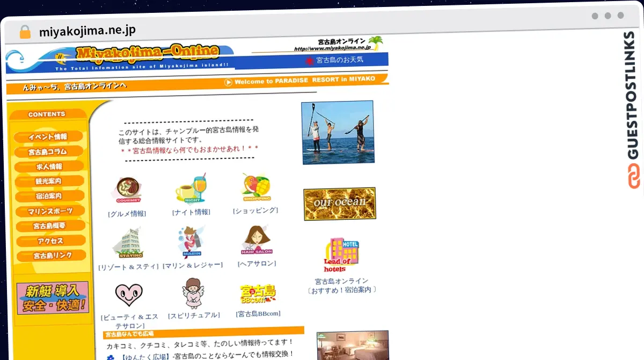644x360 pixels.
Task: Open the Night drinks icon
Action: 191,189
